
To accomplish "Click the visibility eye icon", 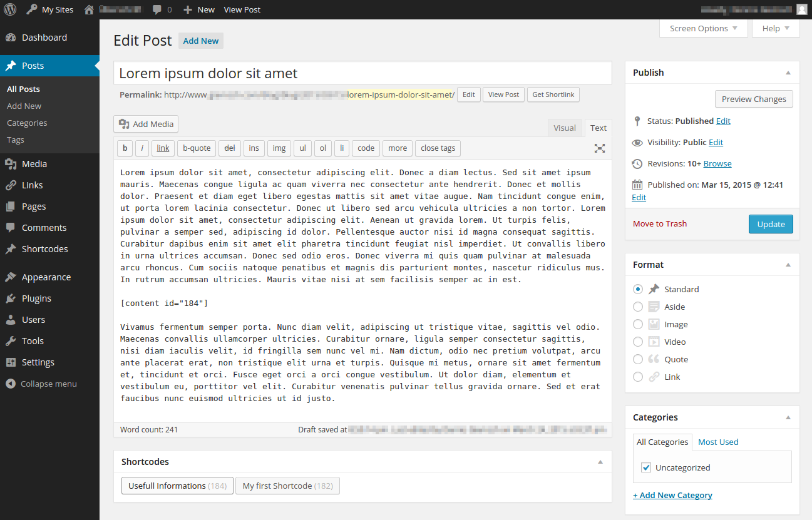I will [x=637, y=143].
